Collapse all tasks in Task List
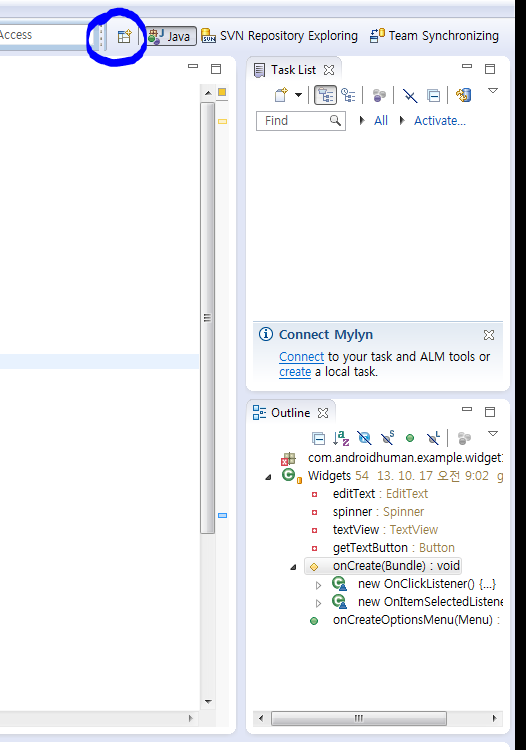Image resolution: width=526 pixels, height=750 pixels. pos(433,96)
